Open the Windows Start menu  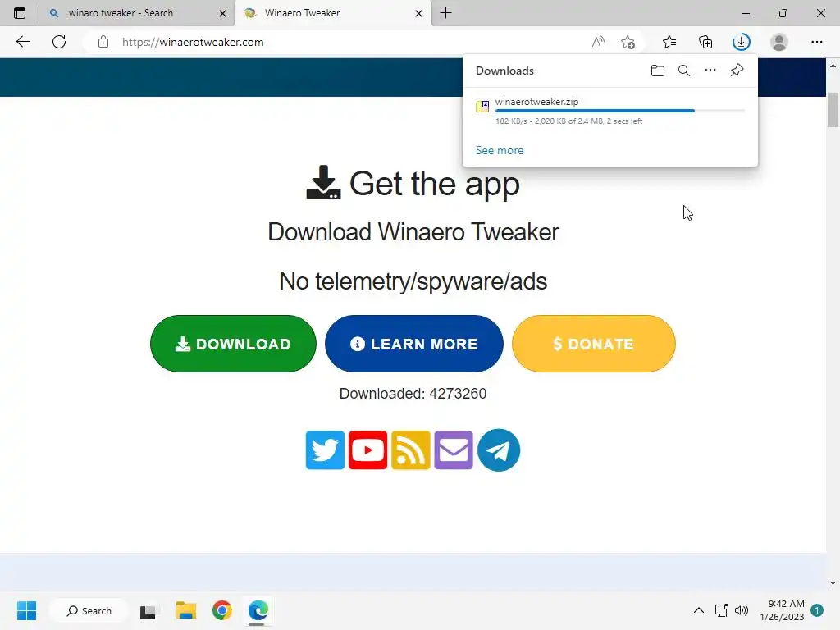26,610
